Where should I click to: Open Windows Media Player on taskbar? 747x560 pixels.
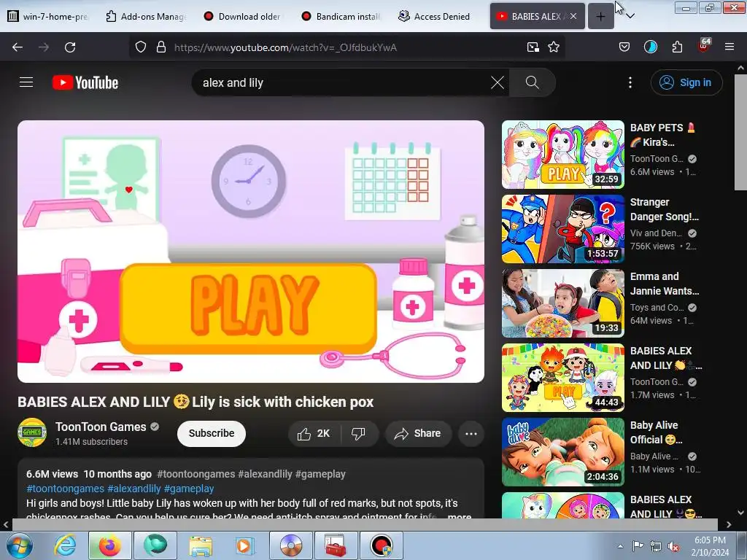[x=245, y=545]
